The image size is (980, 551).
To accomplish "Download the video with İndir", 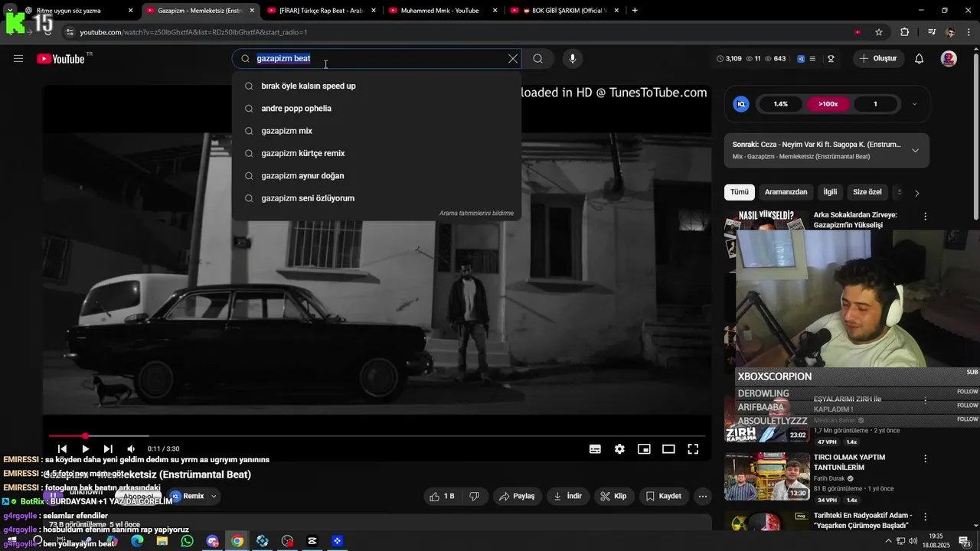I will [x=568, y=496].
